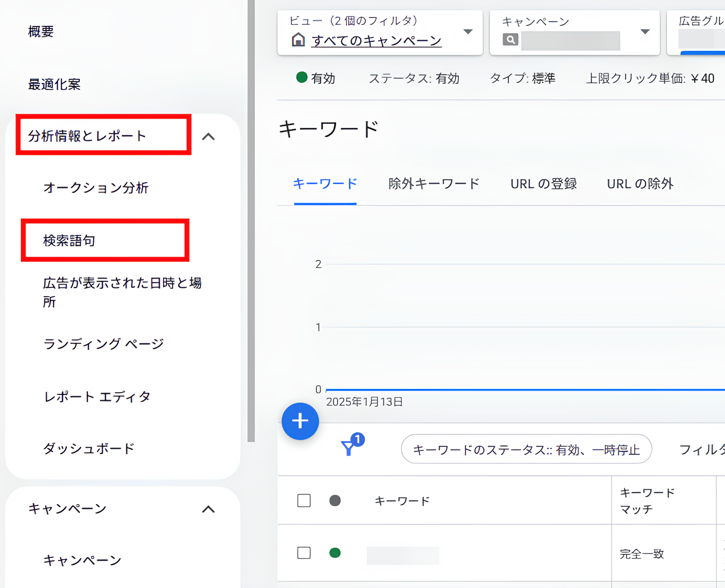Click the キーワードのステータス filter chip

click(526, 449)
